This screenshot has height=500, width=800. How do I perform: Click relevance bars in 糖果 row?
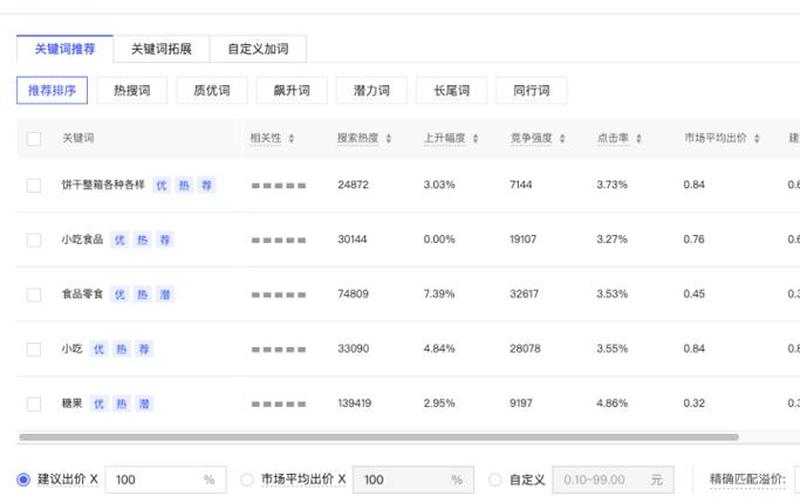[279, 404]
